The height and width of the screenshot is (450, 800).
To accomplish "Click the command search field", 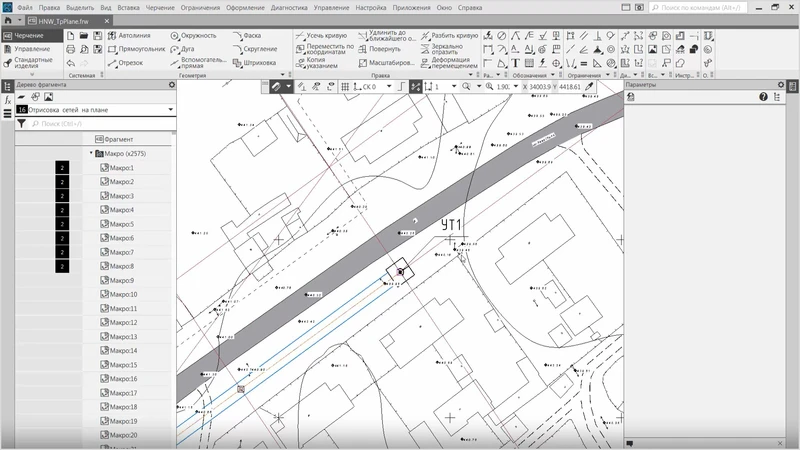I will (x=715, y=8).
